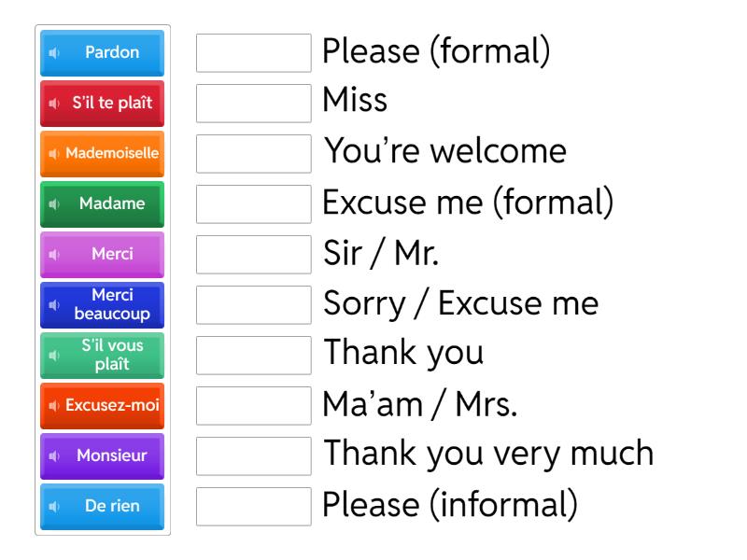Play audio for Madame tile

pos(54,204)
